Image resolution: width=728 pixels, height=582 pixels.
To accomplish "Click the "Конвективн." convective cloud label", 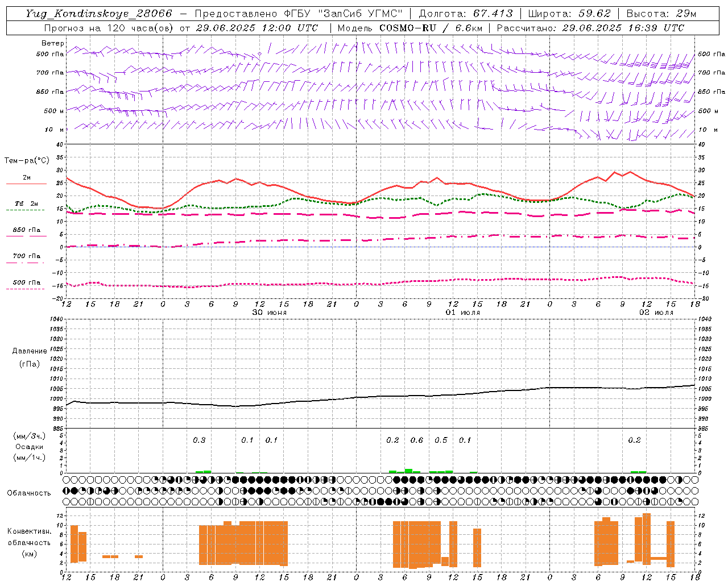I will tap(29, 532).
